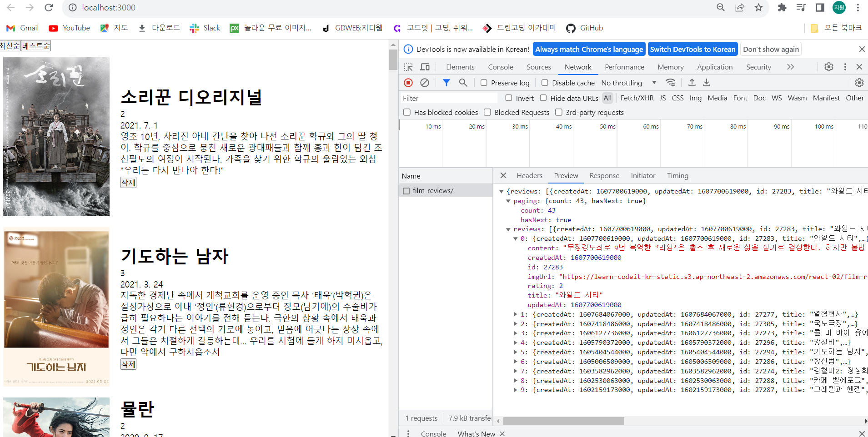This screenshot has height=437, width=868.
Task: Select the film-reviews/ request row
Action: [x=446, y=191]
